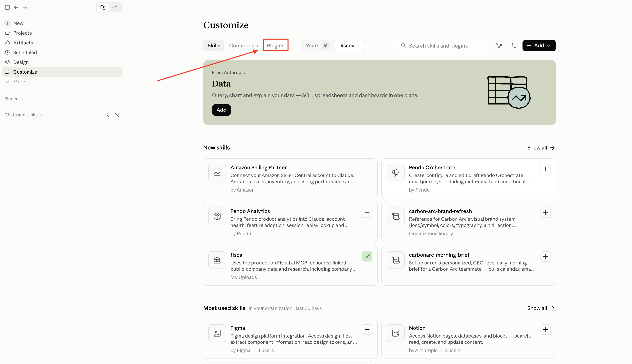Screen dimensions: 632x364
Task: Open the Add dropdown button
Action: pos(539,46)
